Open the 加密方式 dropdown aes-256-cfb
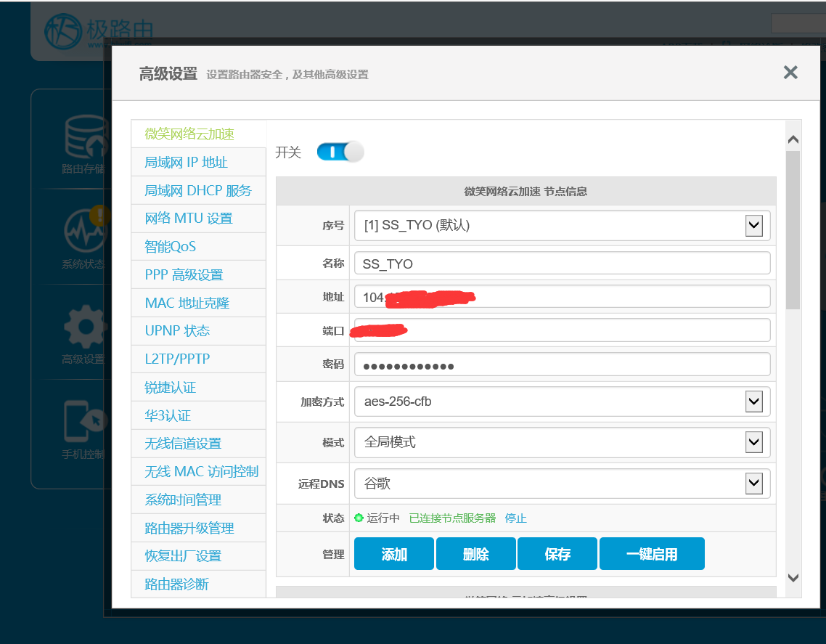This screenshot has width=826, height=644. (562, 402)
